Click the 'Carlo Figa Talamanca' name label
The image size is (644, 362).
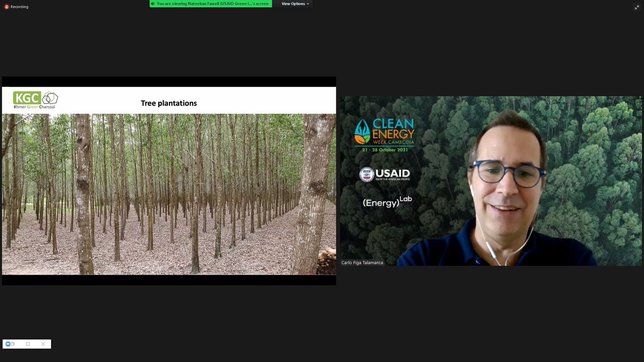click(x=362, y=262)
